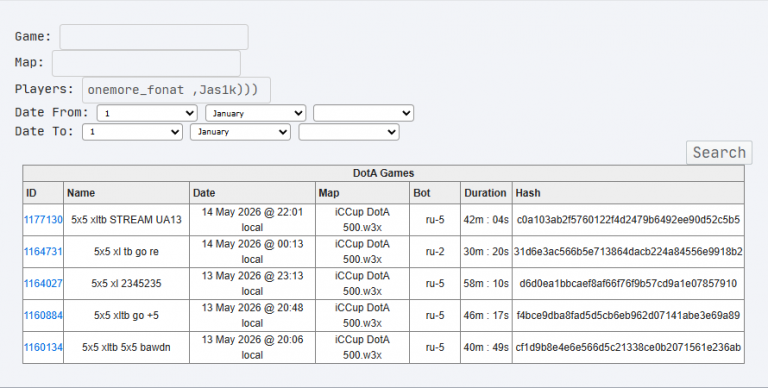
Task: Click duration '58m : 10s'
Action: pyautogui.click(x=486, y=283)
